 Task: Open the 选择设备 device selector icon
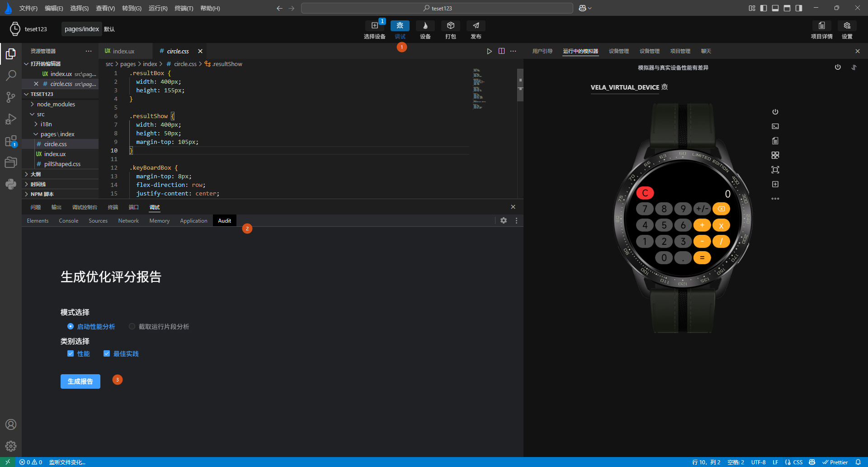(374, 26)
